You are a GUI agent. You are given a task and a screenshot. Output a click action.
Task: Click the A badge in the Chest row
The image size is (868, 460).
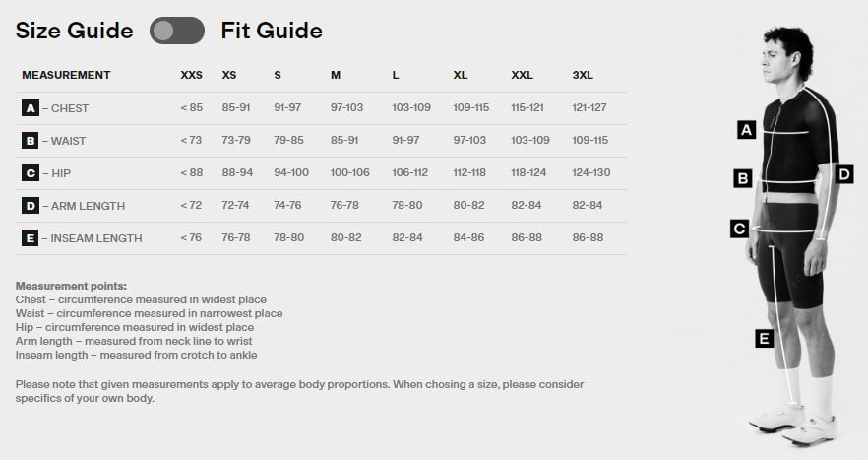pyautogui.click(x=31, y=108)
